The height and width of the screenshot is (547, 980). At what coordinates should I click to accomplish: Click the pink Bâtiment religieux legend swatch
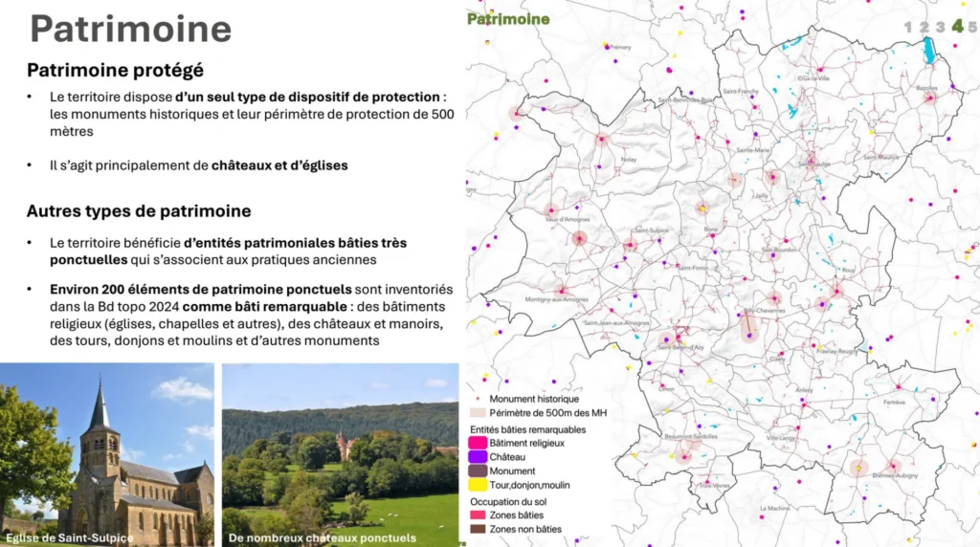coord(477,443)
